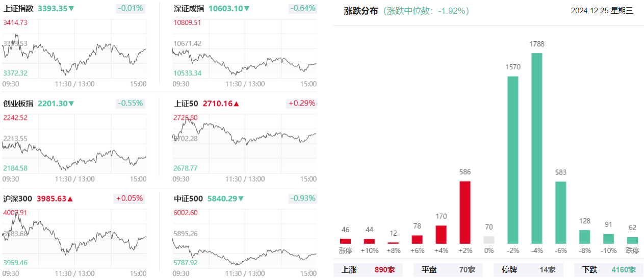The image size is (644, 278).
Task: Click the up arrow beside 上证50 2710.16
Action: (236, 104)
